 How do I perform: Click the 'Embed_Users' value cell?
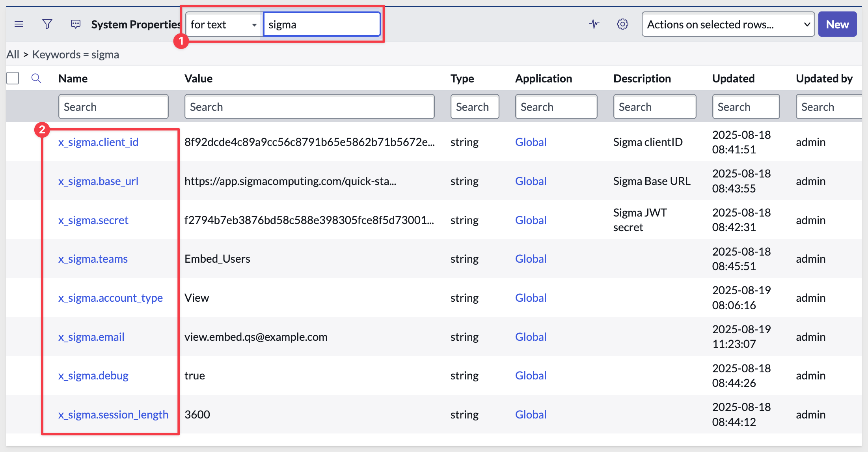pos(218,259)
